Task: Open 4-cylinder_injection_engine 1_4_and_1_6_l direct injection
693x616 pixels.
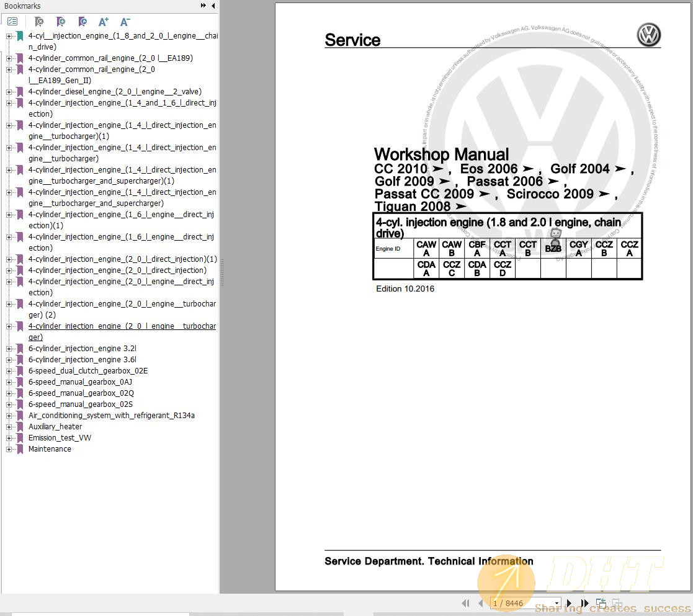Action: pyautogui.click(x=122, y=109)
